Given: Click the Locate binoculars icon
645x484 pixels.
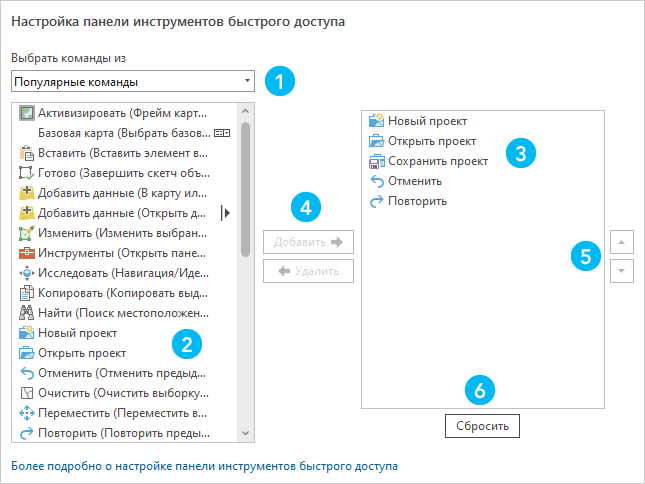Looking at the screenshot, I should pos(27,313).
